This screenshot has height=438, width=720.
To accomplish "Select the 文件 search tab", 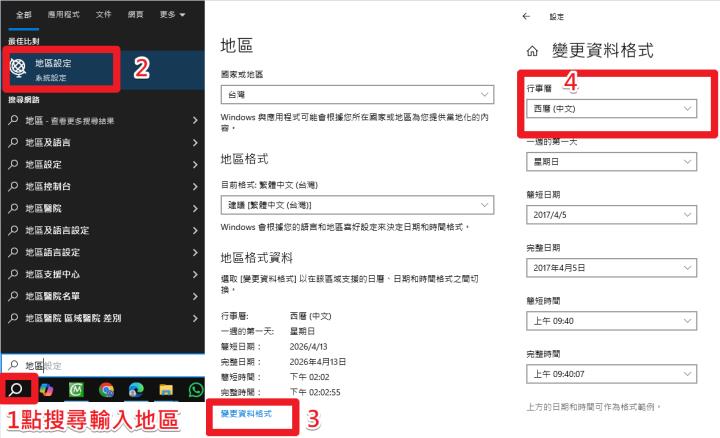I will [x=103, y=15].
